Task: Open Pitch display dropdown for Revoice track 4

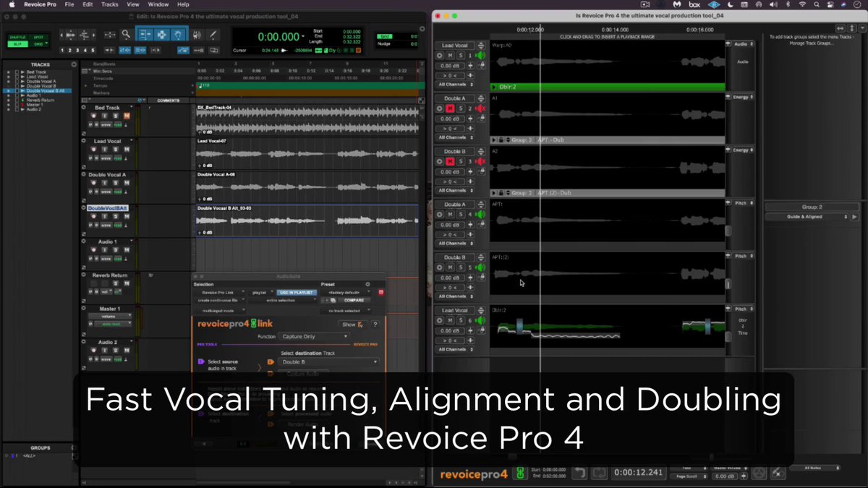Action: point(743,203)
